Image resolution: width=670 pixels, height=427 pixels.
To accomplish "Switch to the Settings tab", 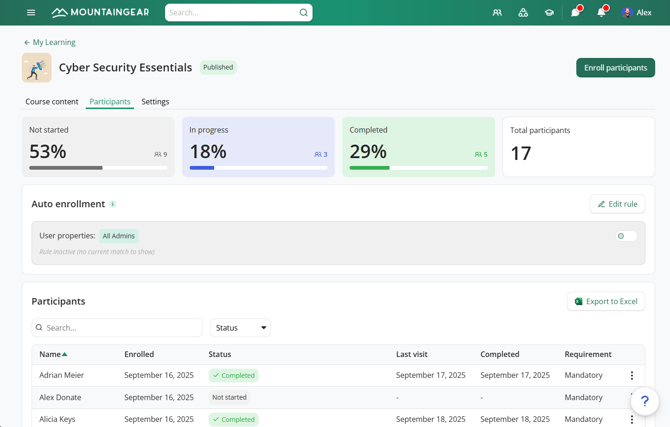I will pyautogui.click(x=155, y=102).
